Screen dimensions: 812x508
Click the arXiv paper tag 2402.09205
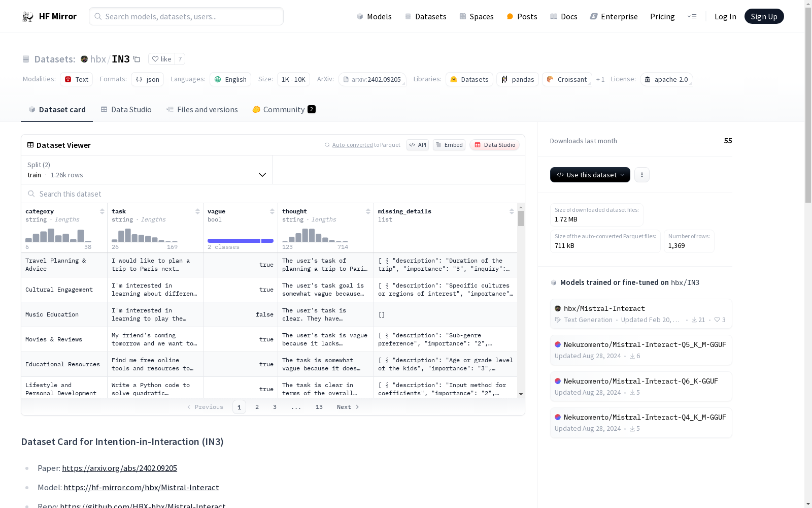[x=373, y=79]
